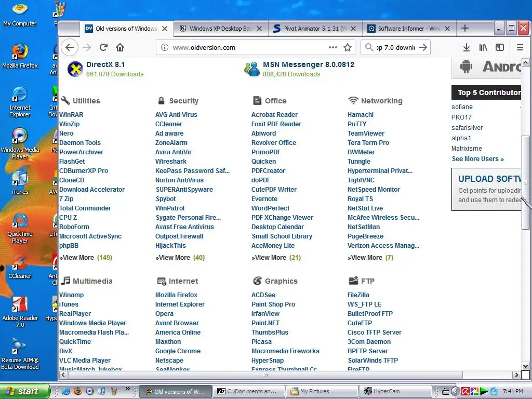Submit search with the arrow button
The image size is (532, 399).
pyautogui.click(x=423, y=47)
